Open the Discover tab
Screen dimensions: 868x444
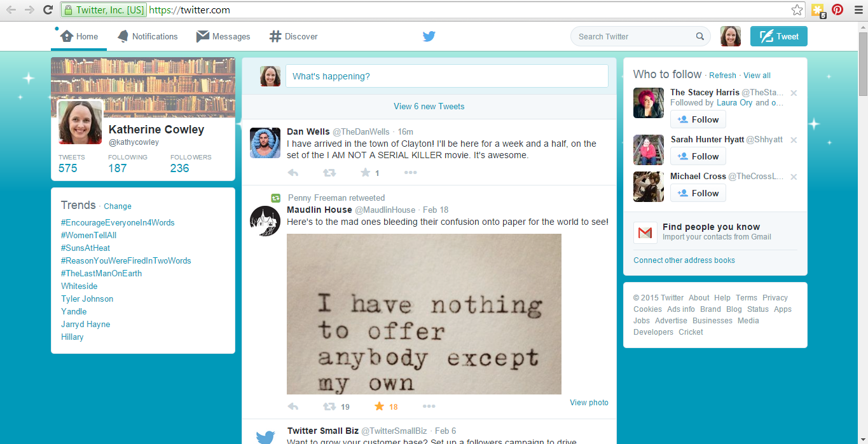[x=293, y=36]
